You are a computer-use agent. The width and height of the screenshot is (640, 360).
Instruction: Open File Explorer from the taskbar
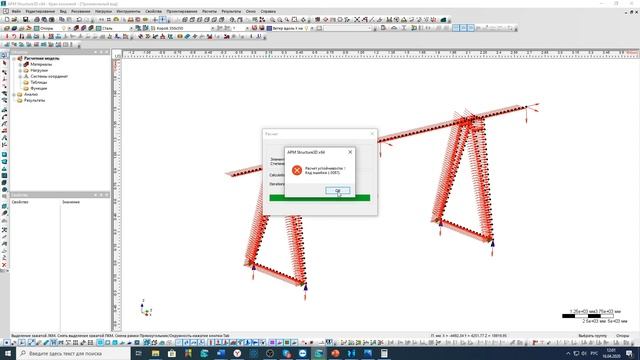pos(156,353)
